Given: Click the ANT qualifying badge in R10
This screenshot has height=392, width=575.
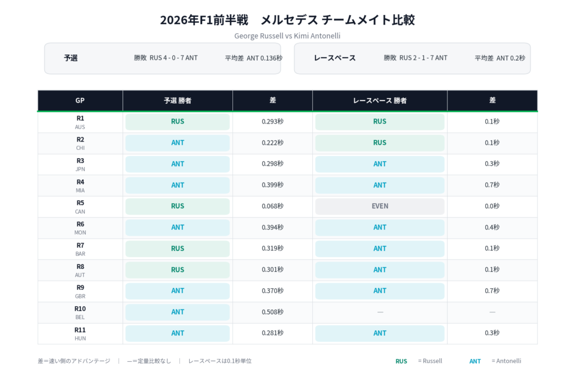Looking at the screenshot, I should click(x=177, y=312).
